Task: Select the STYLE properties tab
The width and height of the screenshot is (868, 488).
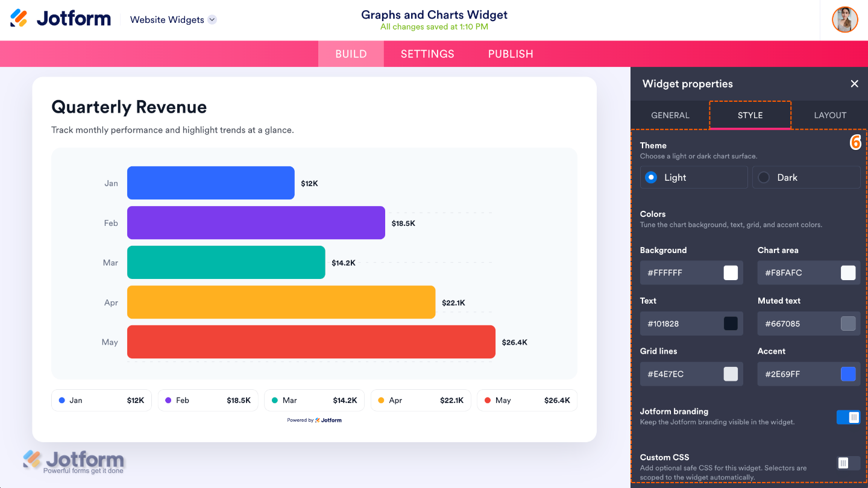Action: (750, 115)
